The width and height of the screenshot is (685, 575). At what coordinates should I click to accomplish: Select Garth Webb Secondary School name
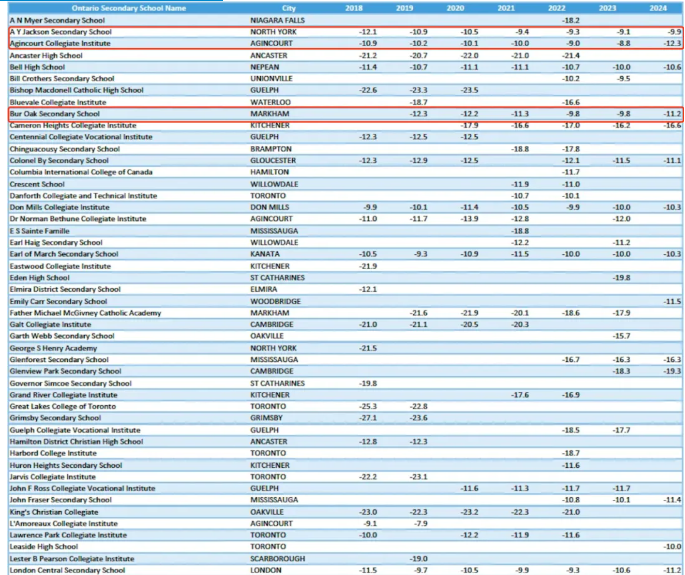coord(62,336)
